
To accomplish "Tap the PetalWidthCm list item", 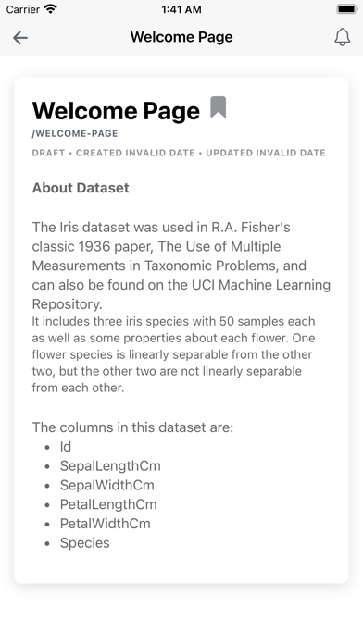I will tap(106, 524).
